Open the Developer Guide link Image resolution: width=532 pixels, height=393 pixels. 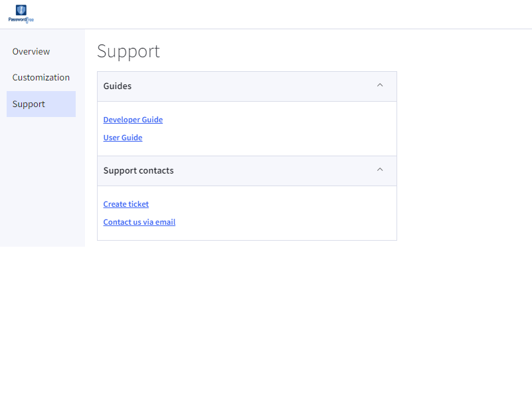pos(133,120)
